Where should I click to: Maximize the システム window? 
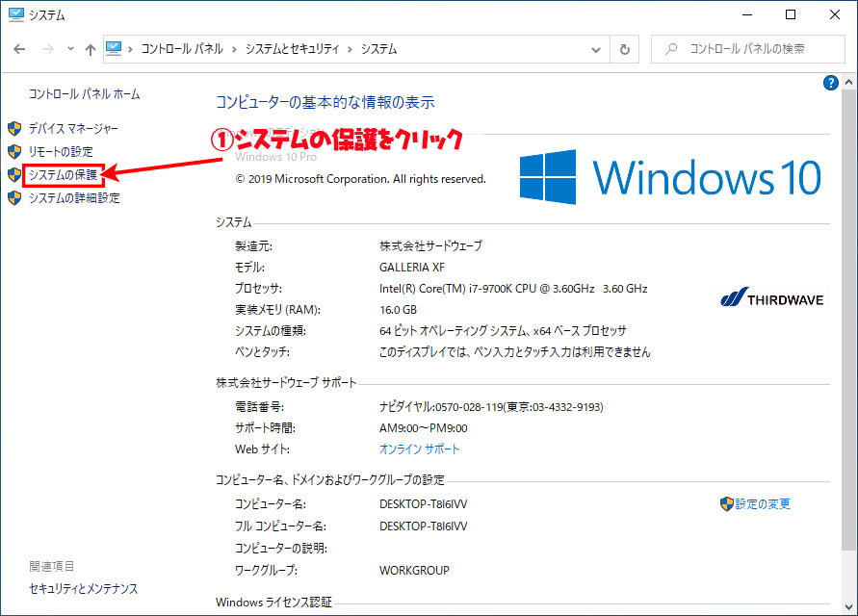[791, 14]
